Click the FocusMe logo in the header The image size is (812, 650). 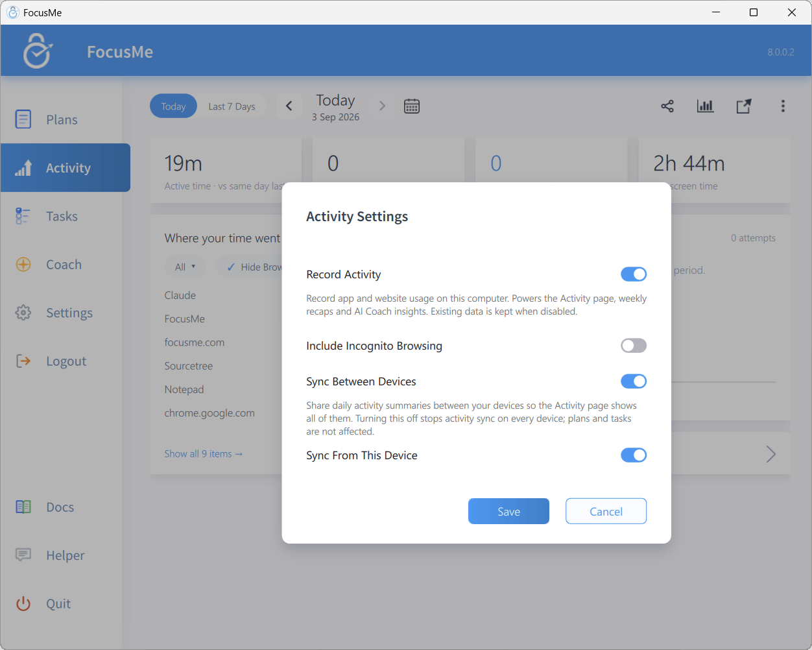click(38, 51)
